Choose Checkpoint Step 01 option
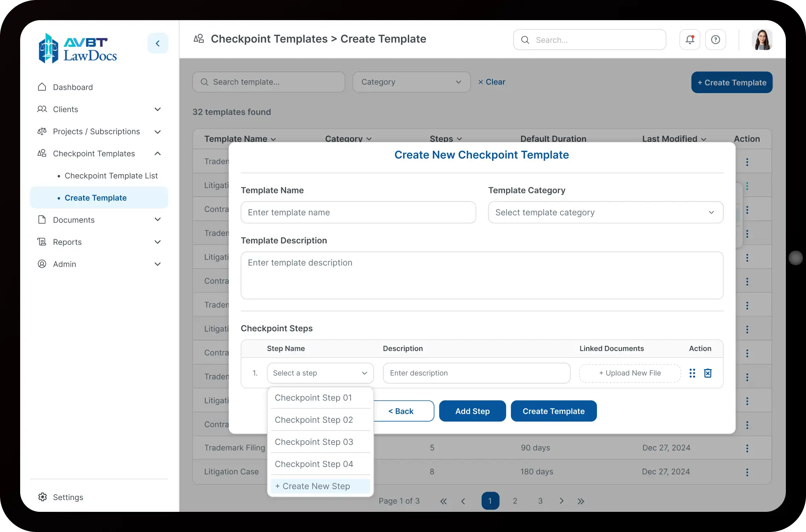 [320, 398]
